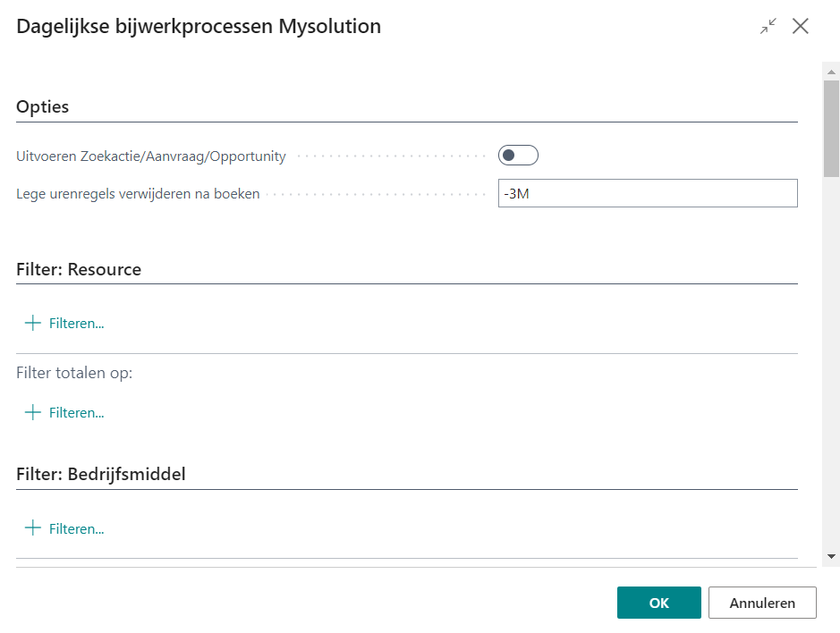Image resolution: width=840 pixels, height=633 pixels.
Task: Collapse the 'Filter: Resource' section header
Action: pos(79,269)
